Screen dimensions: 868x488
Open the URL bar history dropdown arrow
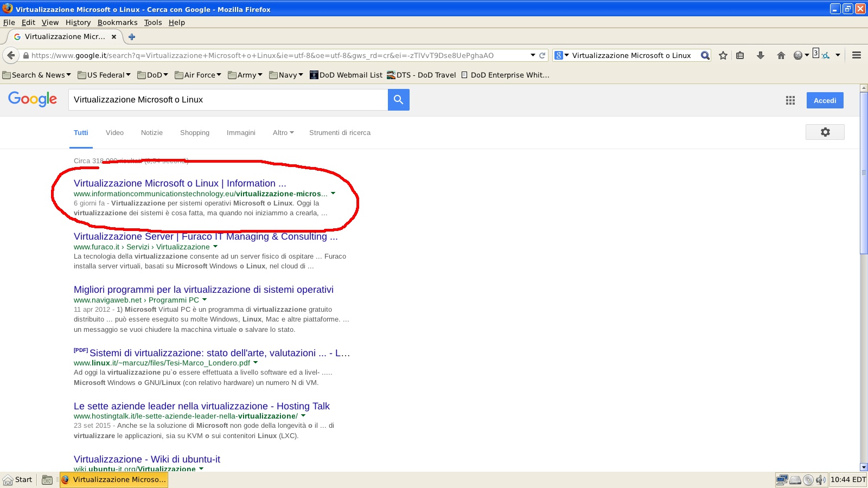point(533,55)
